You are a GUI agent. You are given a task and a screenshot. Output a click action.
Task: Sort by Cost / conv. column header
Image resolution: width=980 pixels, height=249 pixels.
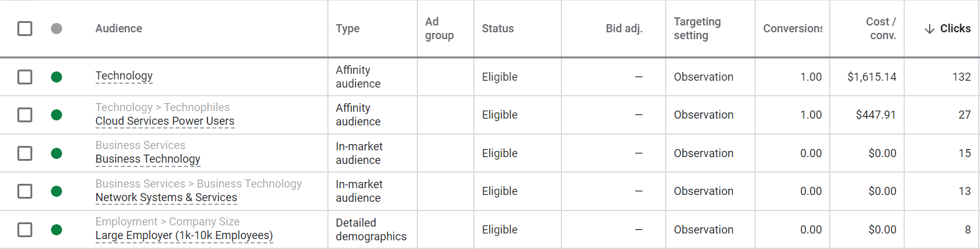[x=881, y=29]
